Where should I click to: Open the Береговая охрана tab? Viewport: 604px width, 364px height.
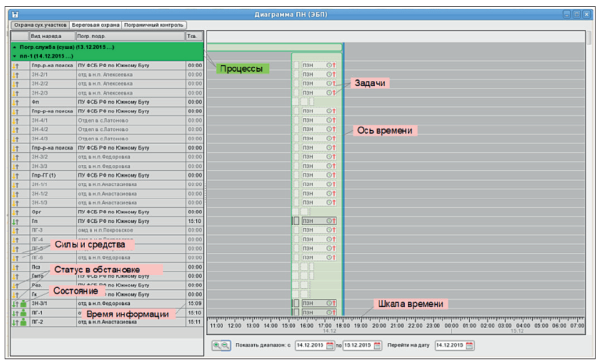96,25
